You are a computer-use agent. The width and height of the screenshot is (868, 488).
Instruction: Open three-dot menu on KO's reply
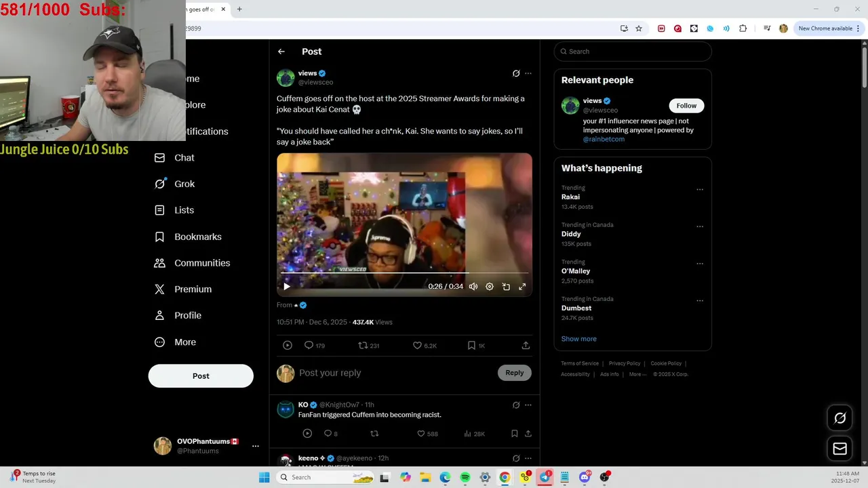click(528, 405)
